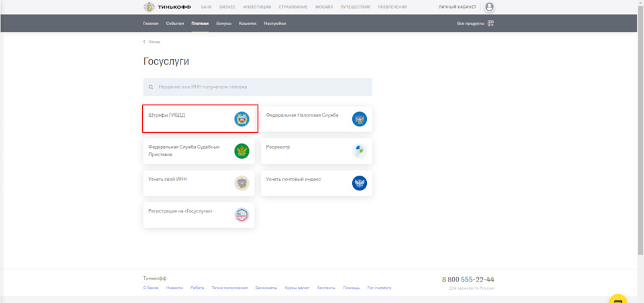
Task: Open the For investors footer link
Action: pos(379,288)
